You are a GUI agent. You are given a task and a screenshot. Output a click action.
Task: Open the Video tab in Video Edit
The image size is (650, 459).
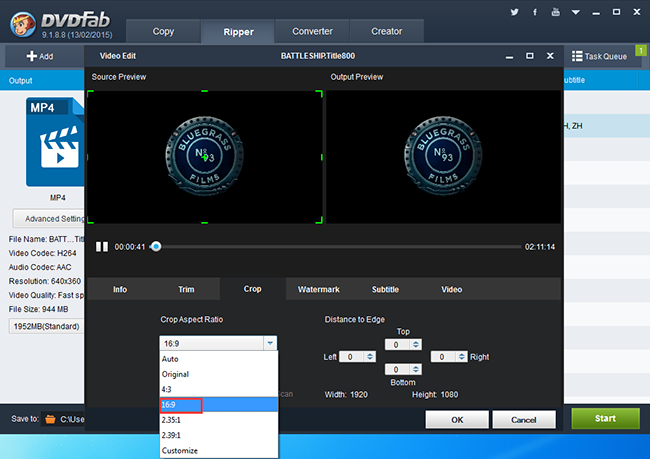[x=451, y=289]
